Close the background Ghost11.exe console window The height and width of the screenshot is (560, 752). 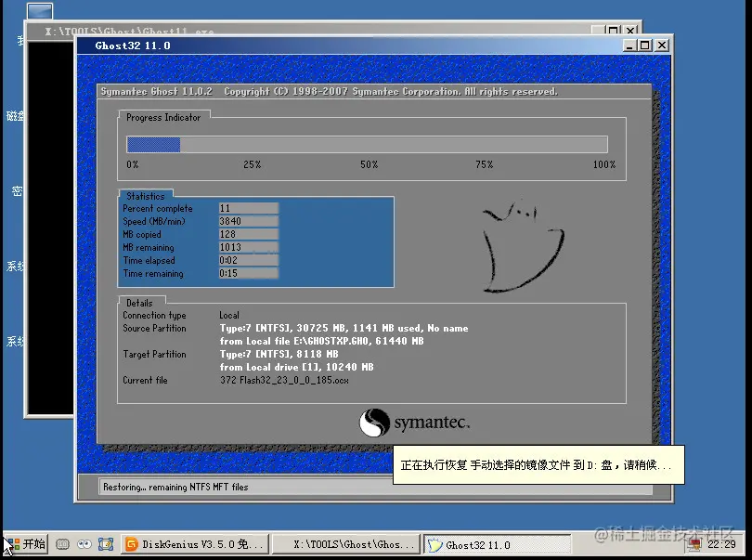pyautogui.click(x=630, y=31)
